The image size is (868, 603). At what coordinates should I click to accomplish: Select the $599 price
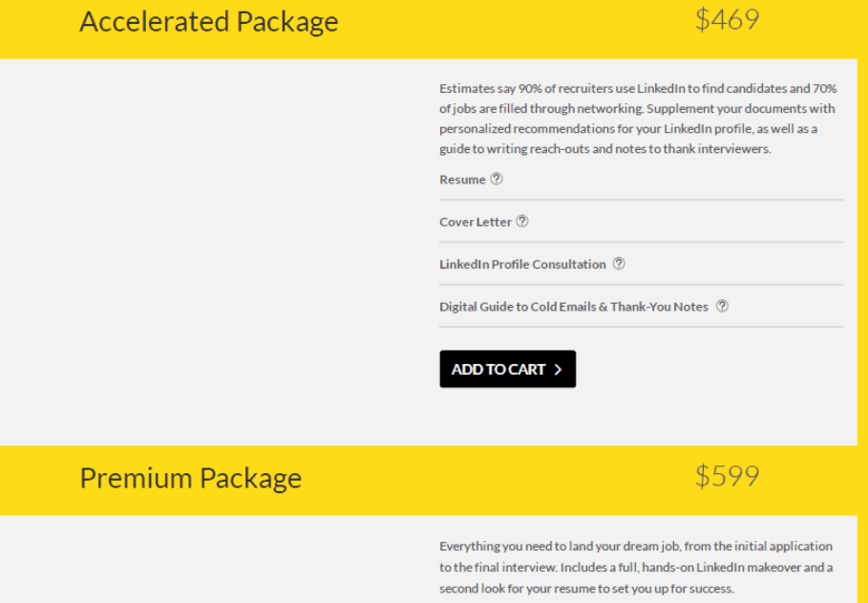pyautogui.click(x=727, y=476)
